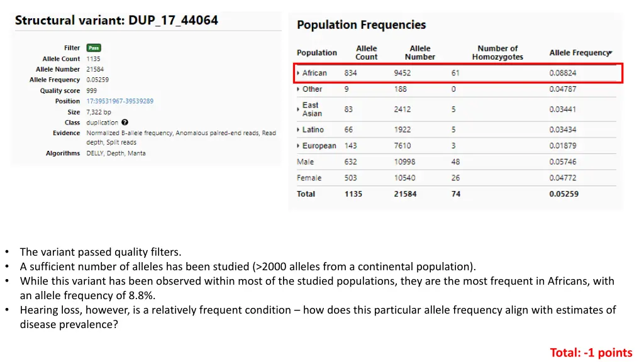Click African allele frequency value 0.08824
Viewport: 644px width, 362px height.
563,73
